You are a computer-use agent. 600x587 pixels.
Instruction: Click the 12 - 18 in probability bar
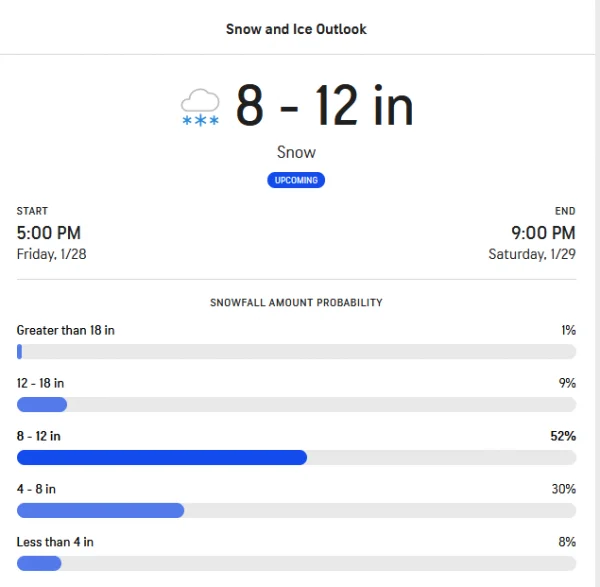tap(297, 404)
